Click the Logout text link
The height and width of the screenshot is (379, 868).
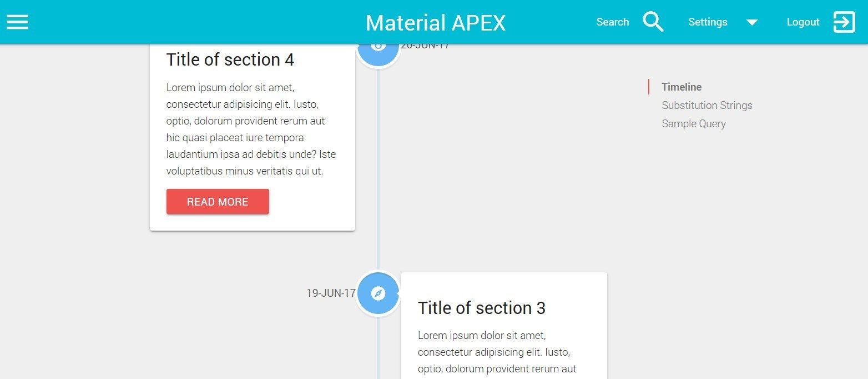pyautogui.click(x=803, y=22)
